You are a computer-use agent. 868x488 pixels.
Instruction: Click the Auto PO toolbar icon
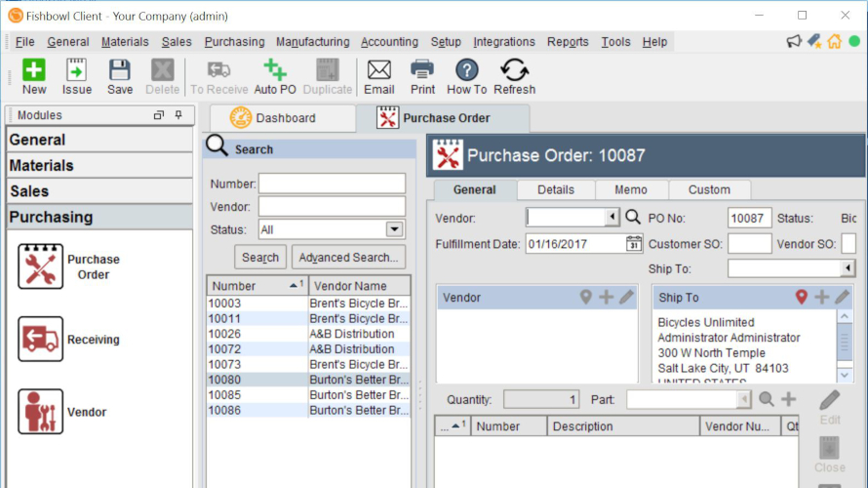275,76
